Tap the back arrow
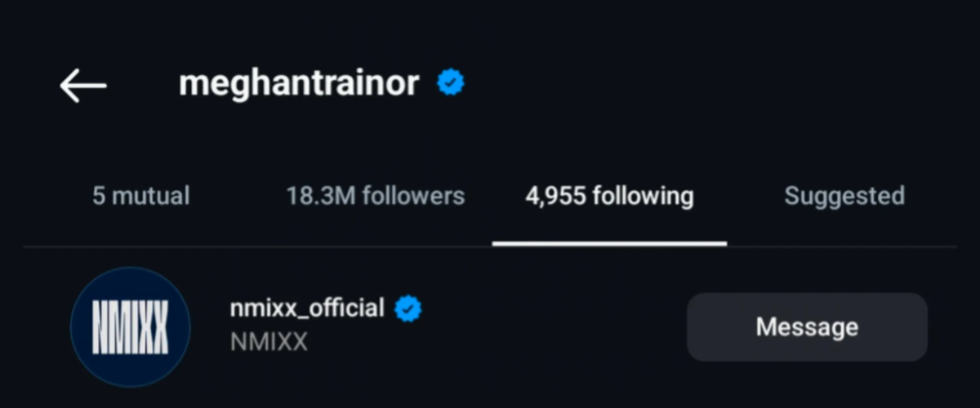 [x=83, y=84]
